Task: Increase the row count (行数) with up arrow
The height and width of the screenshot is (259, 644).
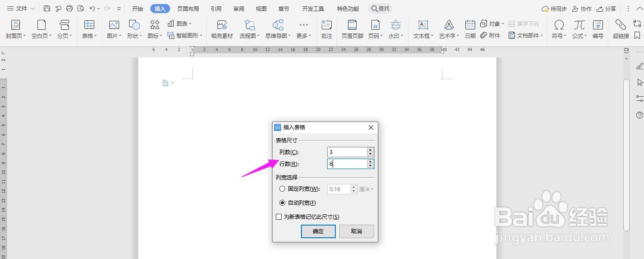Action: 371,161
